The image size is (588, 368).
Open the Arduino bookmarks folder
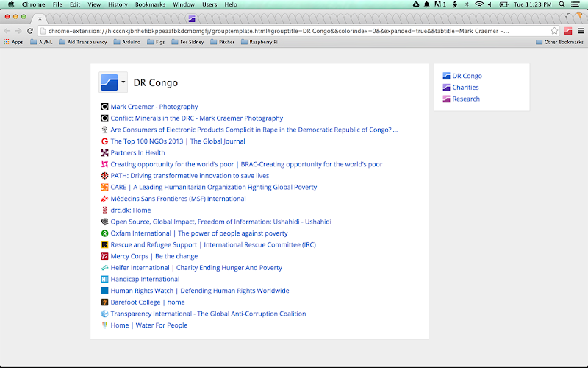127,42
